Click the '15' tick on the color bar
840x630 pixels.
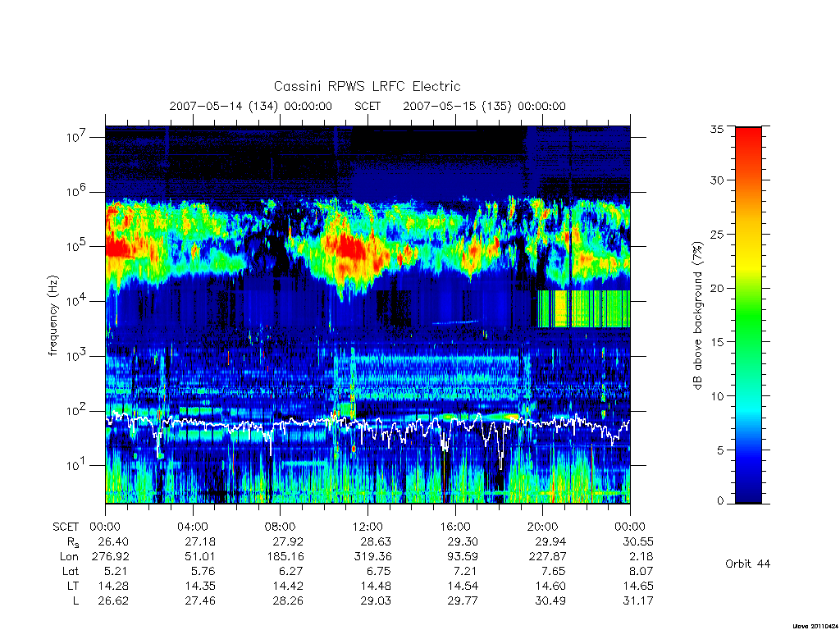point(717,342)
